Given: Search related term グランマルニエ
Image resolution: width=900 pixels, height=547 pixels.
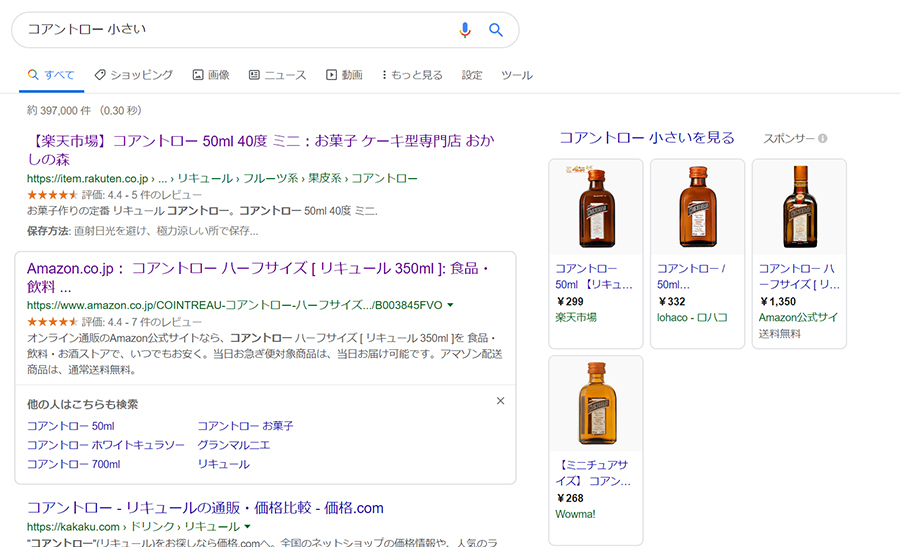Looking at the screenshot, I should coord(233,445).
